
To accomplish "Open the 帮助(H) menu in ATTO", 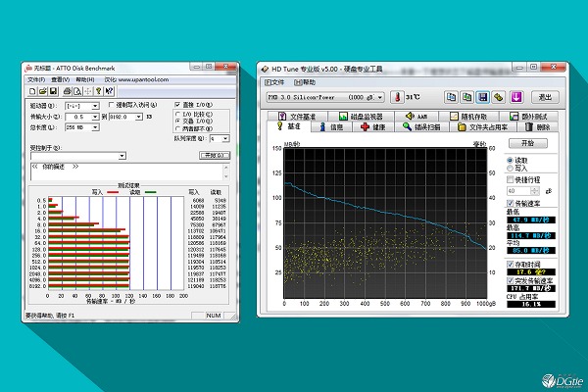I will [x=85, y=79].
